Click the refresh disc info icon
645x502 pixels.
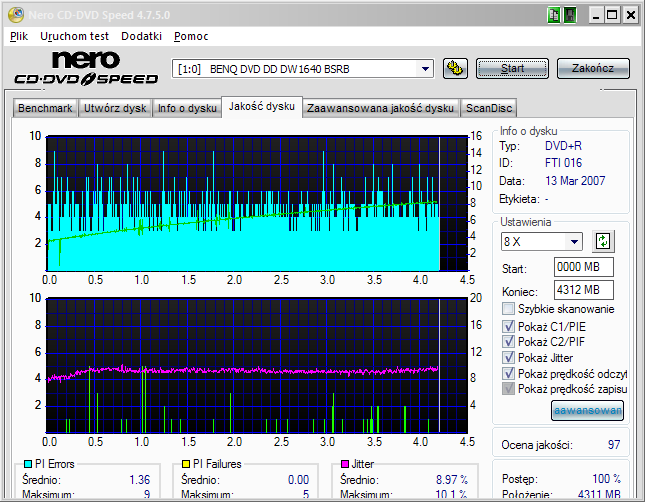603,241
